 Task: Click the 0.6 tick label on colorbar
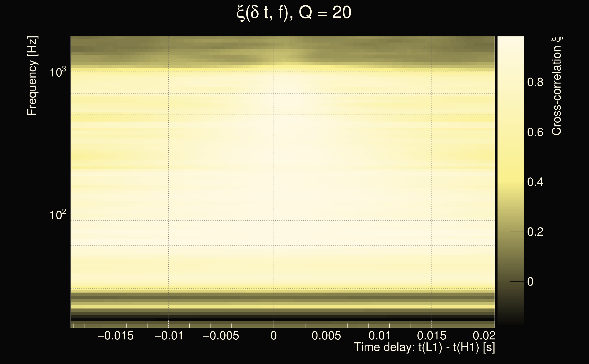[535, 132]
